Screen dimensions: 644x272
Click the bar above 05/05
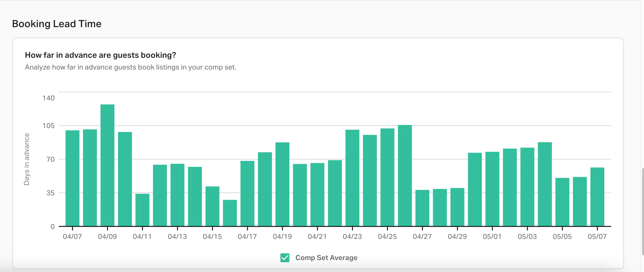tap(563, 202)
